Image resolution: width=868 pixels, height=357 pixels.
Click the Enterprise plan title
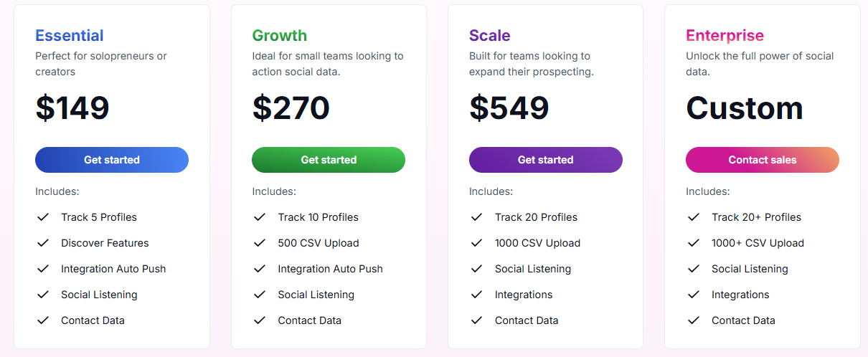725,35
